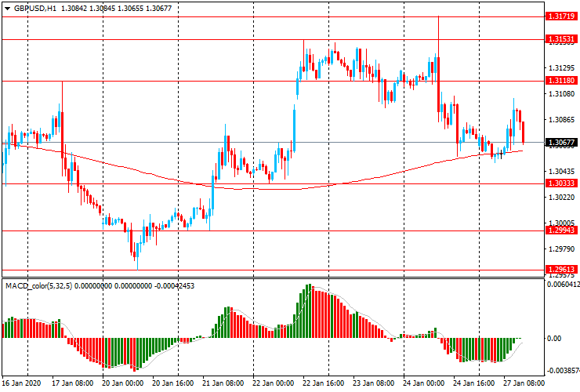Click the 1.31080 price axis value
The image size is (580, 392).
[x=562, y=94]
